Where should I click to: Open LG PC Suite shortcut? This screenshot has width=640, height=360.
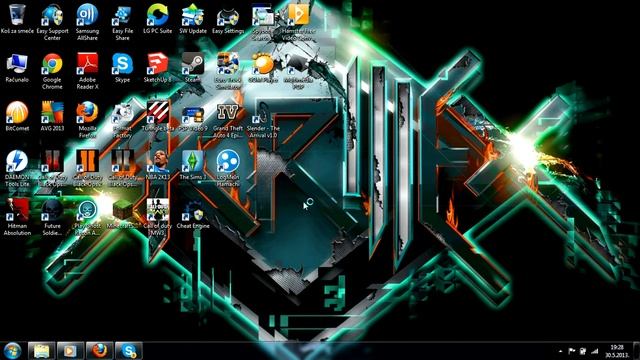[158, 20]
